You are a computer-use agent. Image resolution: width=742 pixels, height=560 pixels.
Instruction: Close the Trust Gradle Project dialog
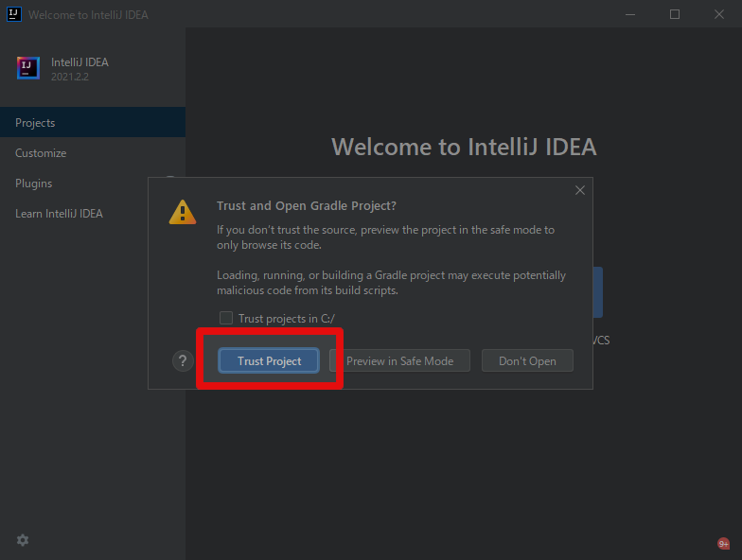point(579,190)
